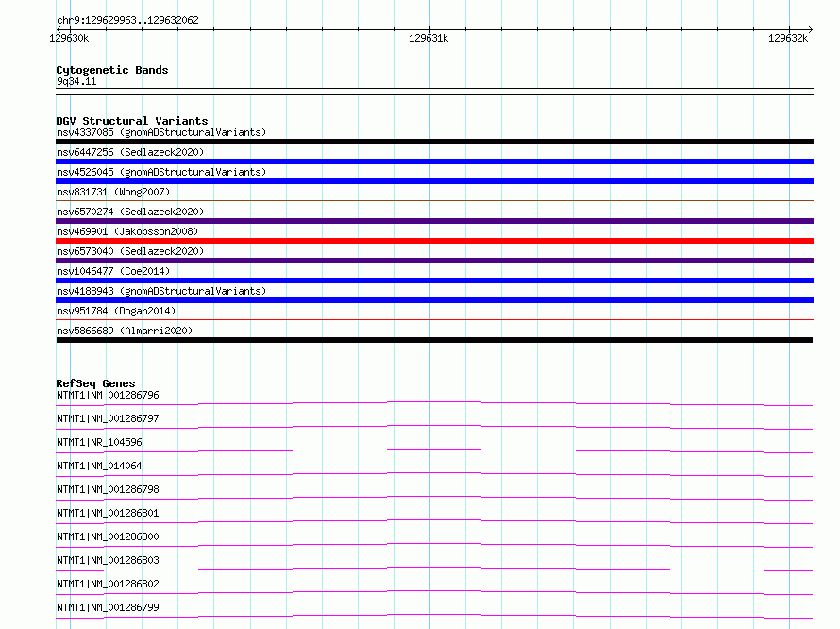840x629 pixels.
Task: Select the blue bar under nsv1046477
Action: point(434,280)
